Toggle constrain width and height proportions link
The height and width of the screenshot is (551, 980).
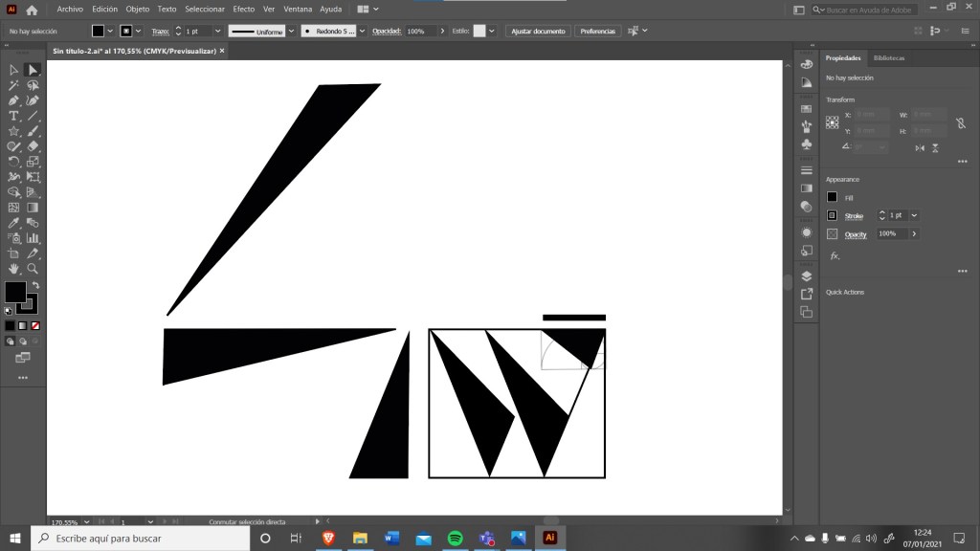click(960, 122)
